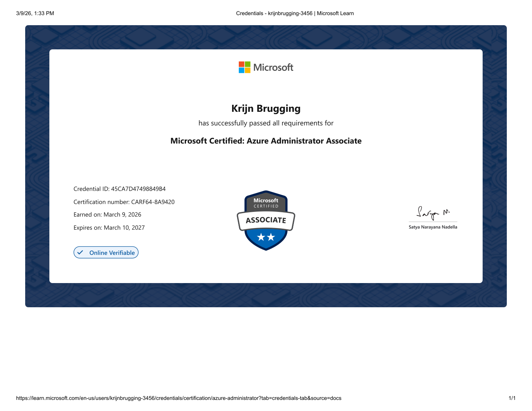The image size is (532, 411).
Task: Click the Certification number CARF64-8A9420 line
Action: point(124,202)
